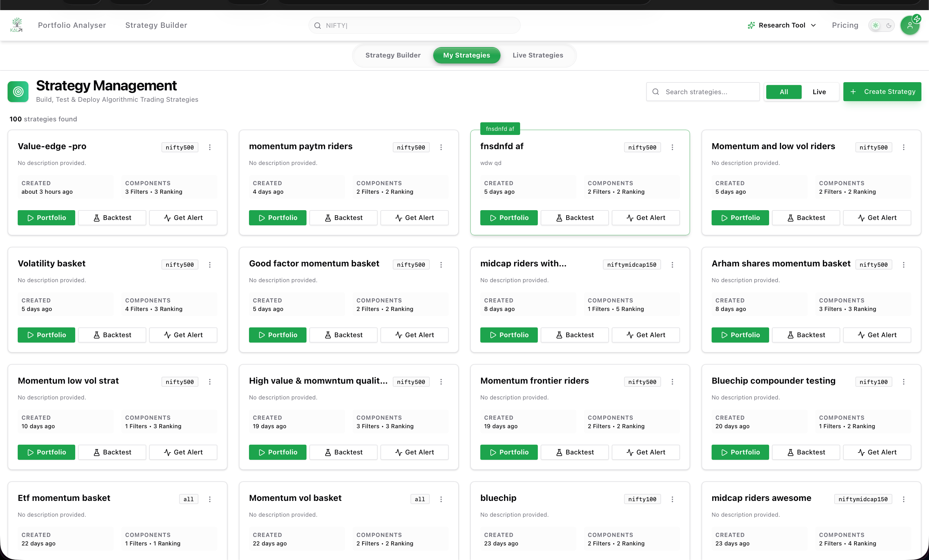Open options menu for Value-edge -pro

[x=210, y=147]
